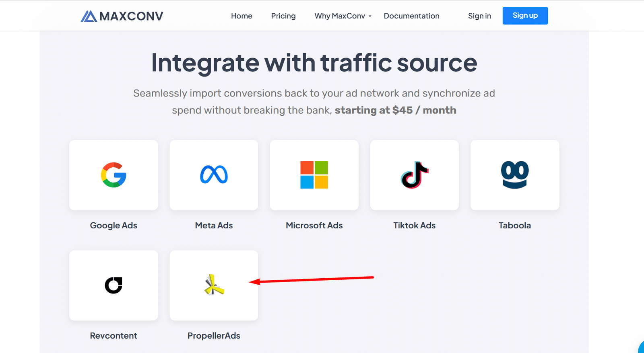Select the Google logo card
The height and width of the screenshot is (353, 644).
(114, 175)
